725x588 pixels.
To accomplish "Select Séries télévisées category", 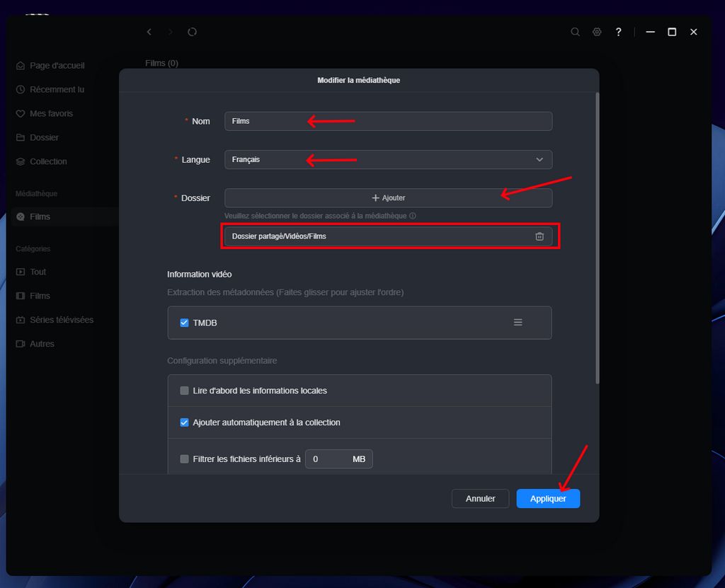I will (61, 320).
